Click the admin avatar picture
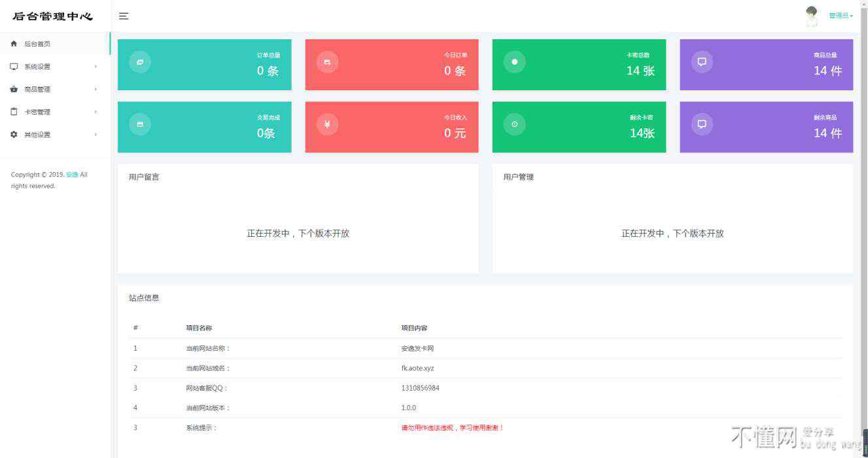This screenshot has height=458, width=868. pyautogui.click(x=812, y=16)
